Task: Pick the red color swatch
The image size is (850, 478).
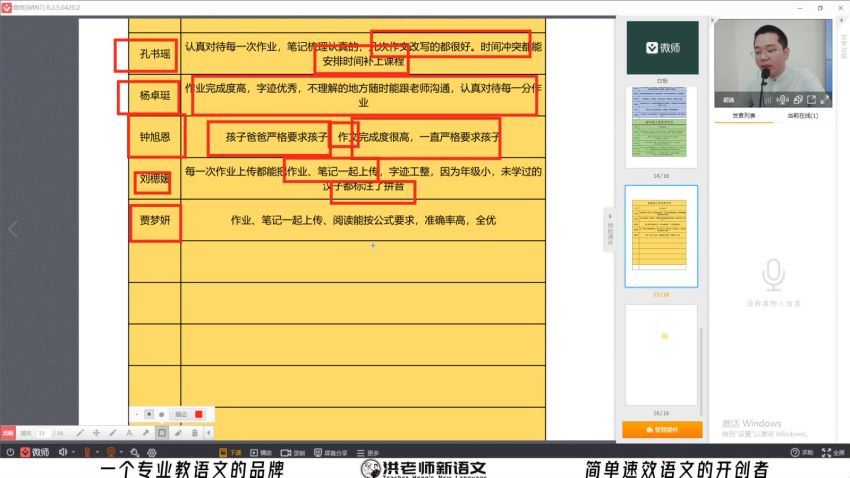Action: (x=199, y=414)
